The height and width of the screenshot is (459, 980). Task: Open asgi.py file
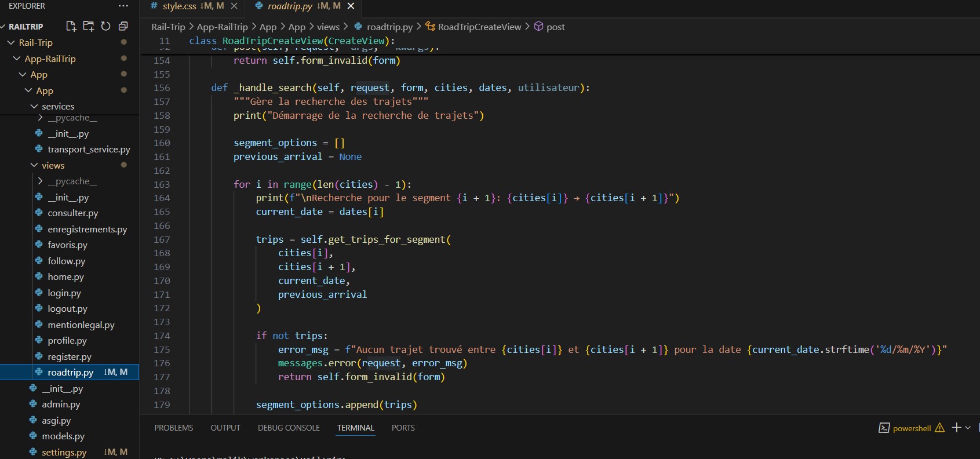tap(56, 421)
